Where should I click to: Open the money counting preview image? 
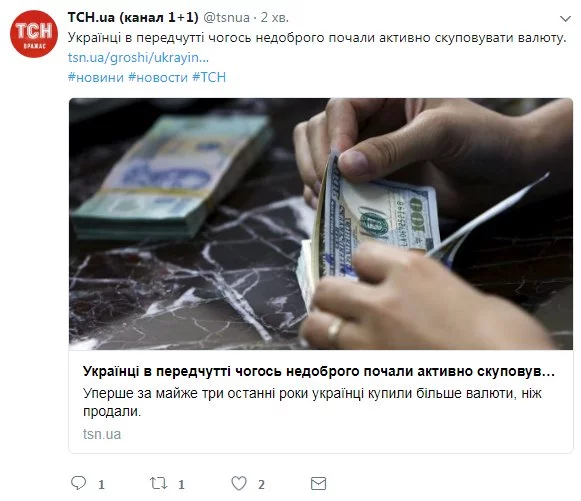coord(321,224)
